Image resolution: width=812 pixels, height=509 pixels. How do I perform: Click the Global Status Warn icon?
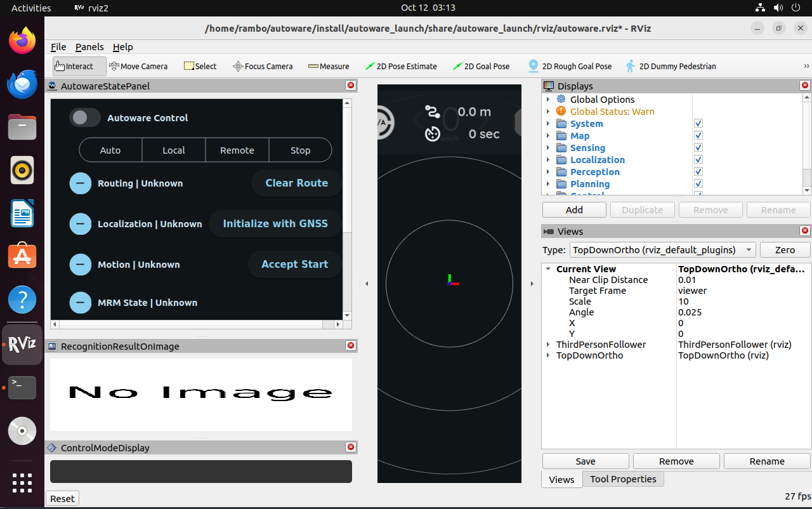pyautogui.click(x=561, y=112)
